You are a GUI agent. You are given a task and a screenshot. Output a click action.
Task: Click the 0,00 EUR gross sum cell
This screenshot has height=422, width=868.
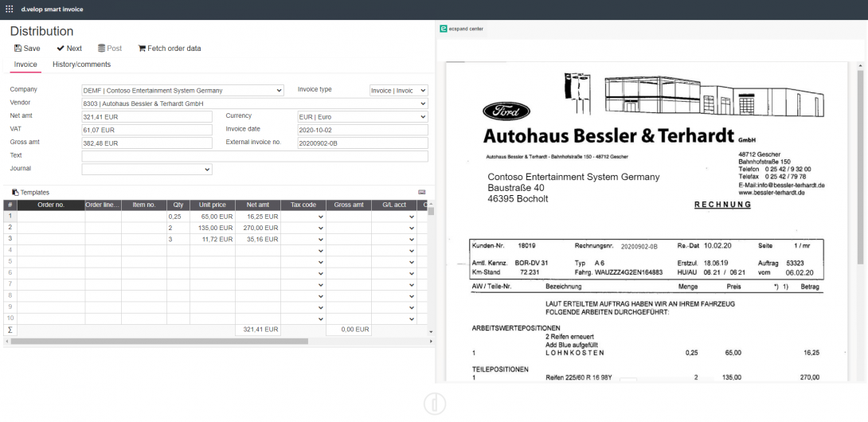(x=348, y=330)
